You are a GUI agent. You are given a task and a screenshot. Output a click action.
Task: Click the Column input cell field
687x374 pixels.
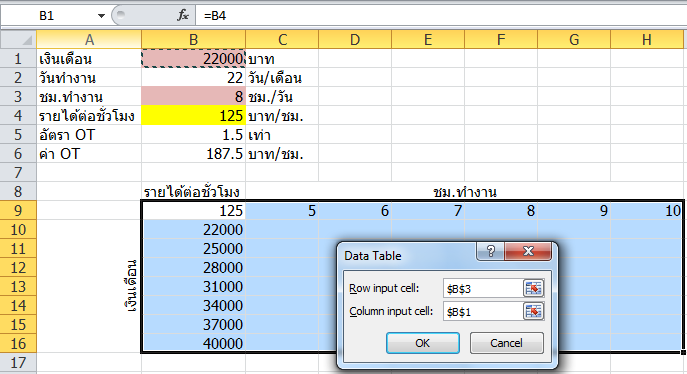[x=483, y=311]
